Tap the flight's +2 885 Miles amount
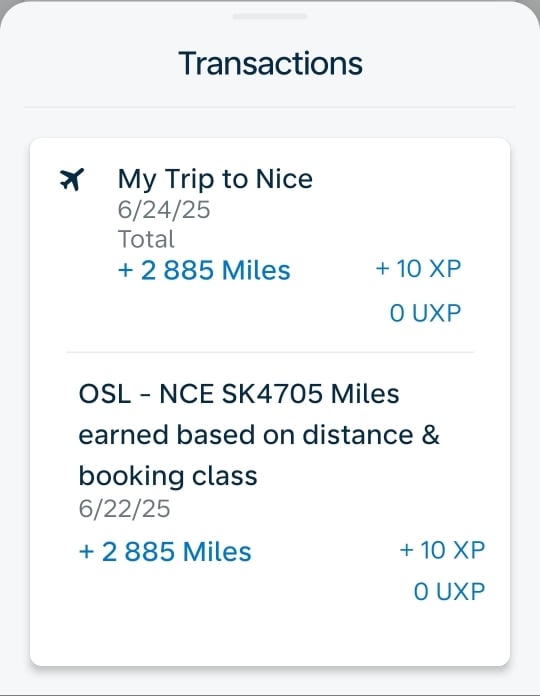This screenshot has height=696, width=540. click(x=165, y=552)
